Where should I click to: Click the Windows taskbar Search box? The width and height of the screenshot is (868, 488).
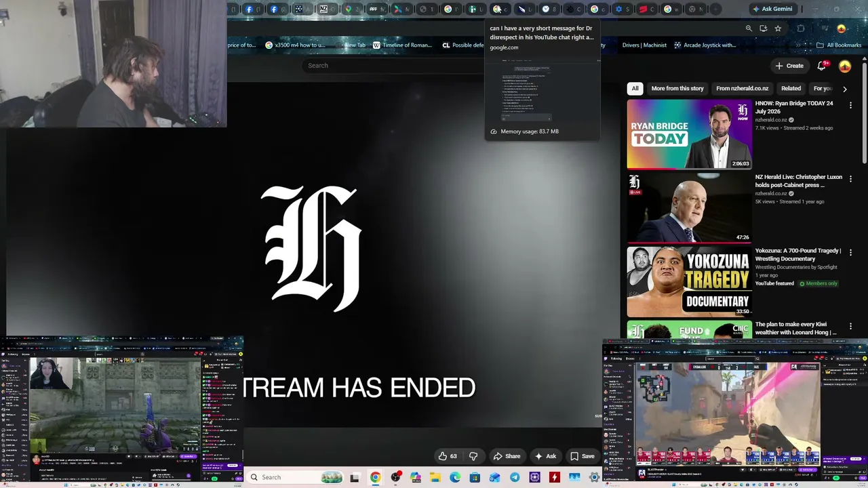pos(294,477)
